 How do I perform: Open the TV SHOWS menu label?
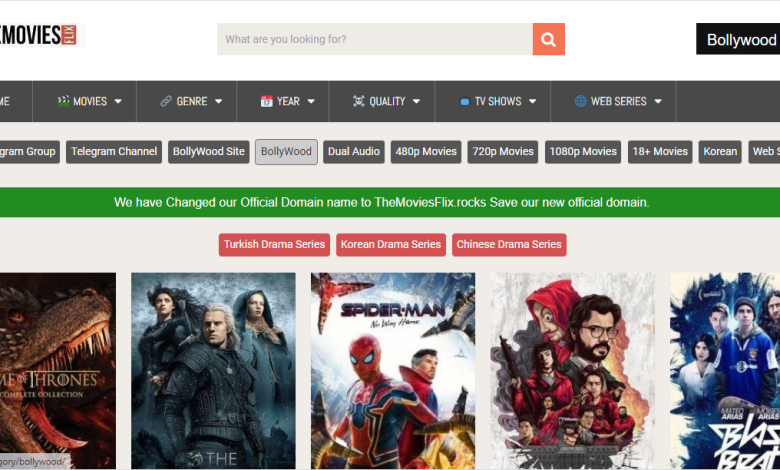[498, 101]
